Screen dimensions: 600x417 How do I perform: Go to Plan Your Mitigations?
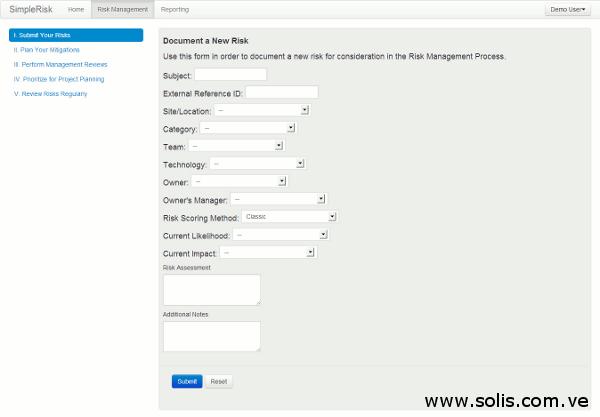pyautogui.click(x=47, y=48)
